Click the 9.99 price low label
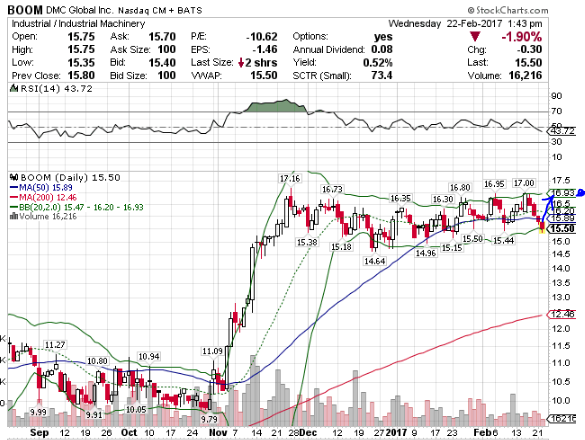585x440 pixels. pyautogui.click(x=38, y=412)
